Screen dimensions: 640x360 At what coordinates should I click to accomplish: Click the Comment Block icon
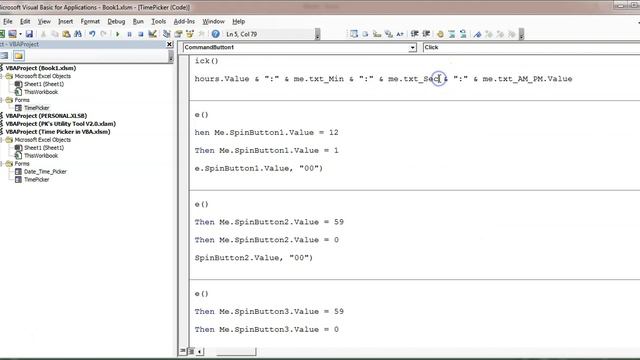tap(451, 34)
